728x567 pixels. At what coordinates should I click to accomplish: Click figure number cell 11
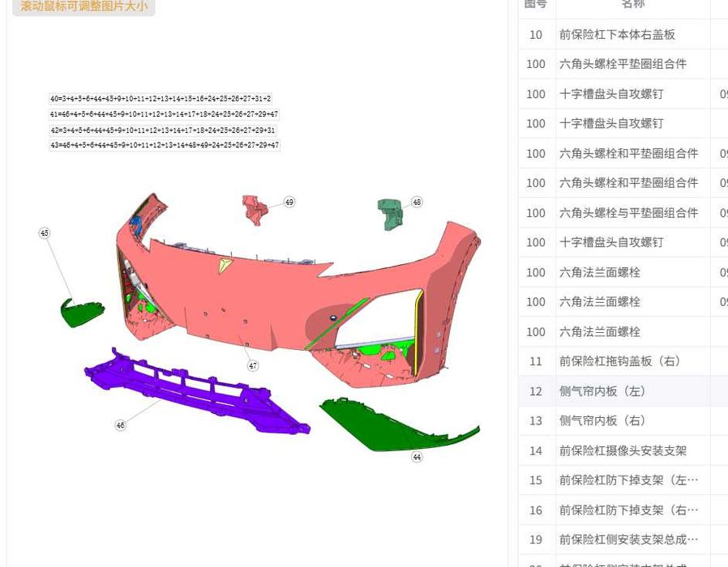[536, 361]
